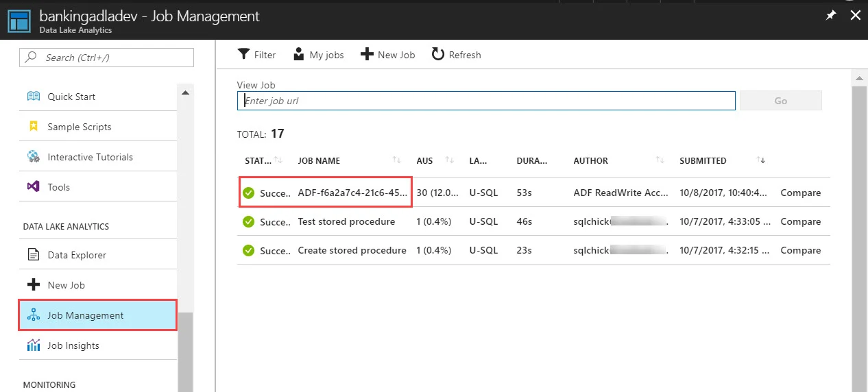Sort by the SUBMITTED column arrows
Screen dimensions: 868x392
tap(761, 160)
